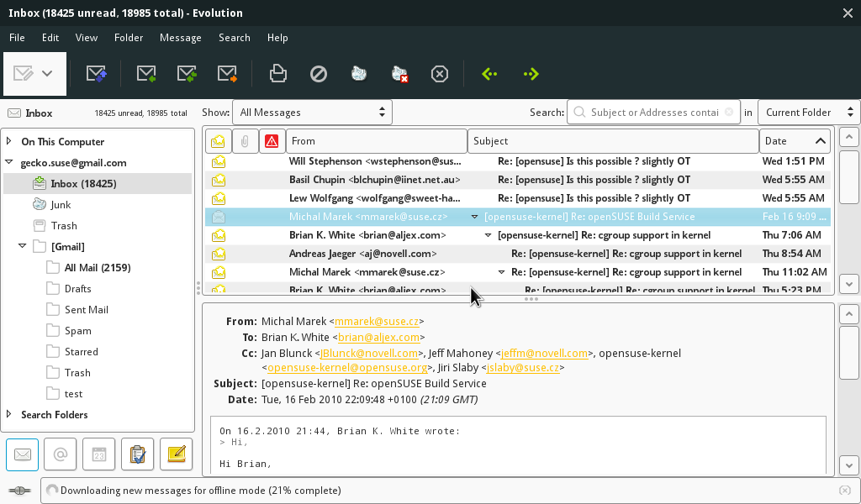
Task: Click the Forward message toolbar icon
Action: point(227,73)
